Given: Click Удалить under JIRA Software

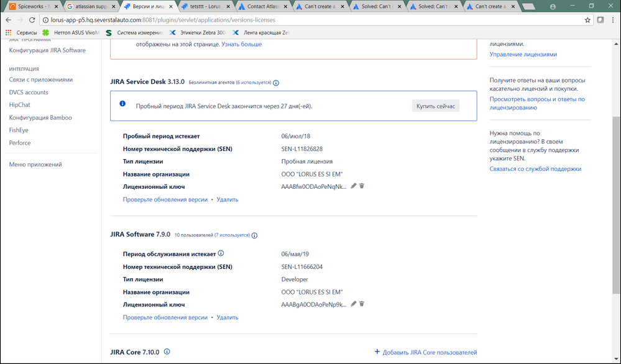Looking at the screenshot, I should coord(228,317).
